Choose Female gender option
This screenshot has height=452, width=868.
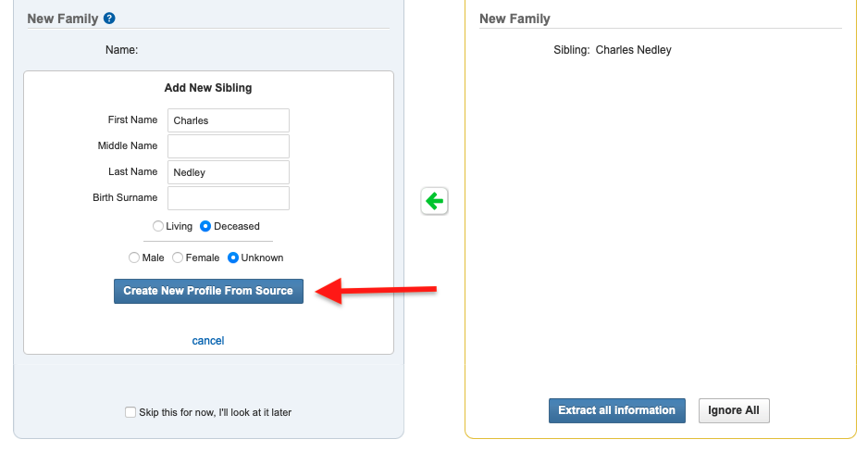178,257
